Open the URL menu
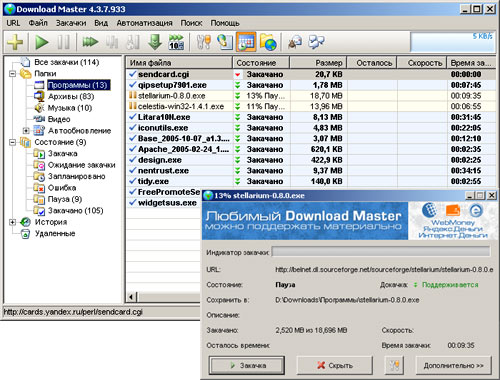This screenshot has width=500, height=380. tap(13, 23)
